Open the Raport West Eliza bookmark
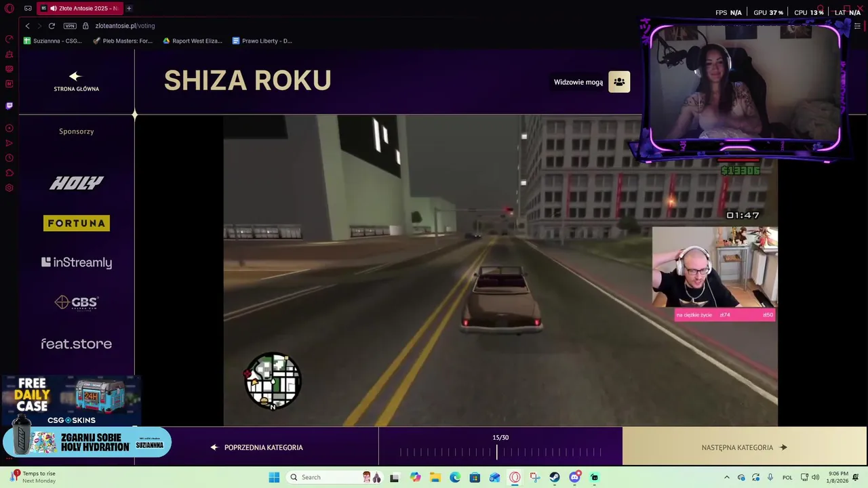 pos(193,41)
